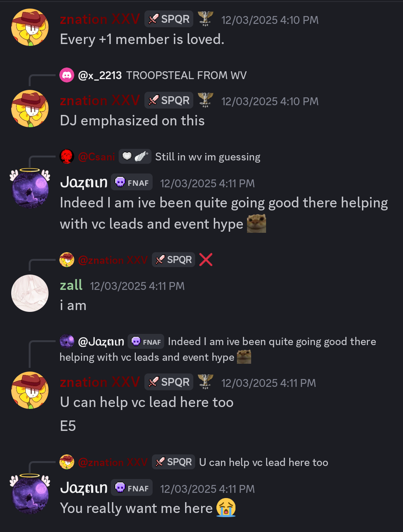Click the pink Discord avatar next to @x_2213
This screenshot has width=403, height=532.
(x=67, y=75)
